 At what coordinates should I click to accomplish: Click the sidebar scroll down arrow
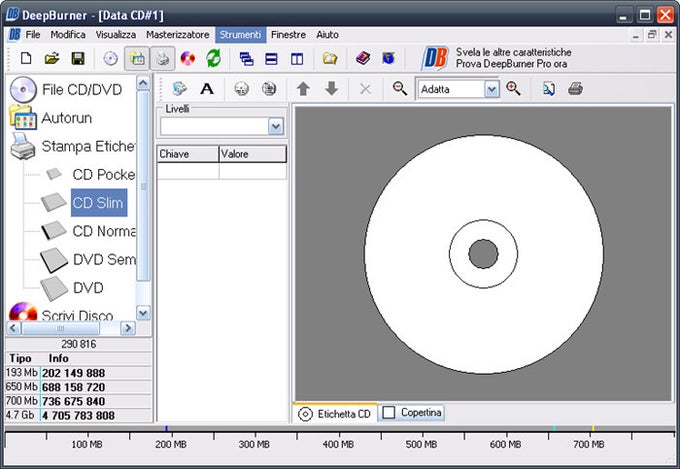click(144, 313)
